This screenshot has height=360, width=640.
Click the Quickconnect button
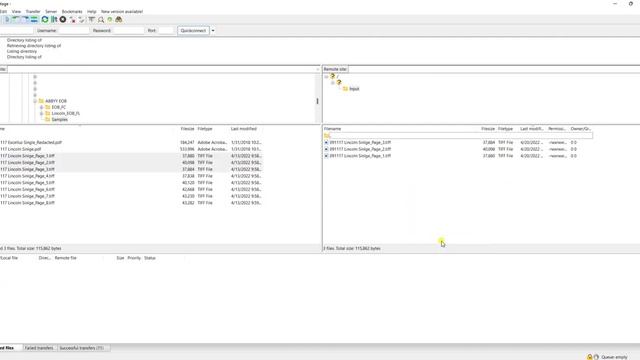[x=193, y=31]
